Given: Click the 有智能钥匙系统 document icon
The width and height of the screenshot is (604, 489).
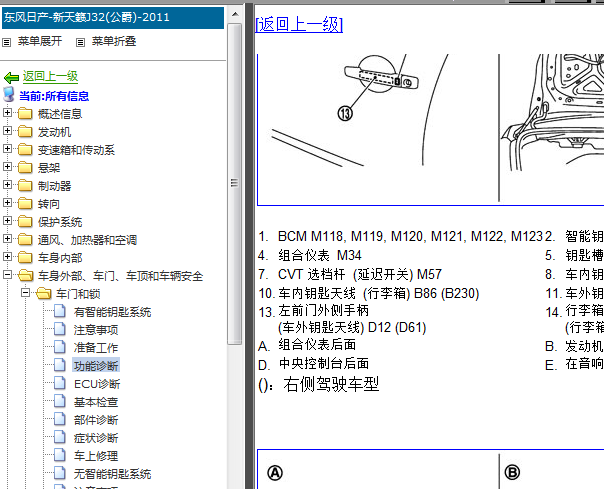Looking at the screenshot, I should pos(60,311).
